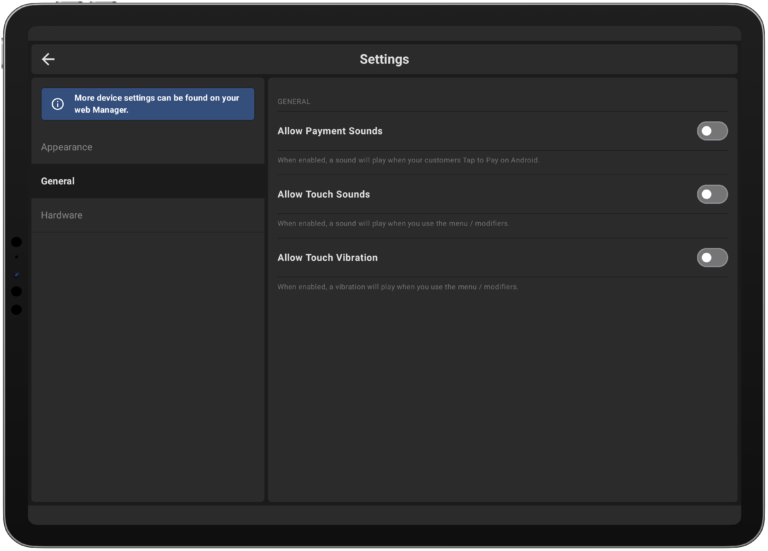Click the Allow Payment Sounds label
The image size is (768, 551).
330,131
